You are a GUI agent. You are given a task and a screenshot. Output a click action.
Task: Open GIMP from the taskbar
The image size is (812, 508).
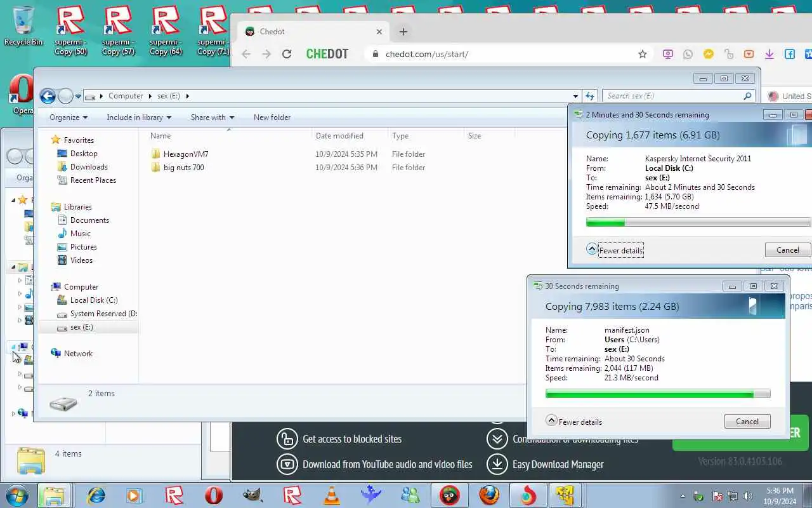point(253,495)
